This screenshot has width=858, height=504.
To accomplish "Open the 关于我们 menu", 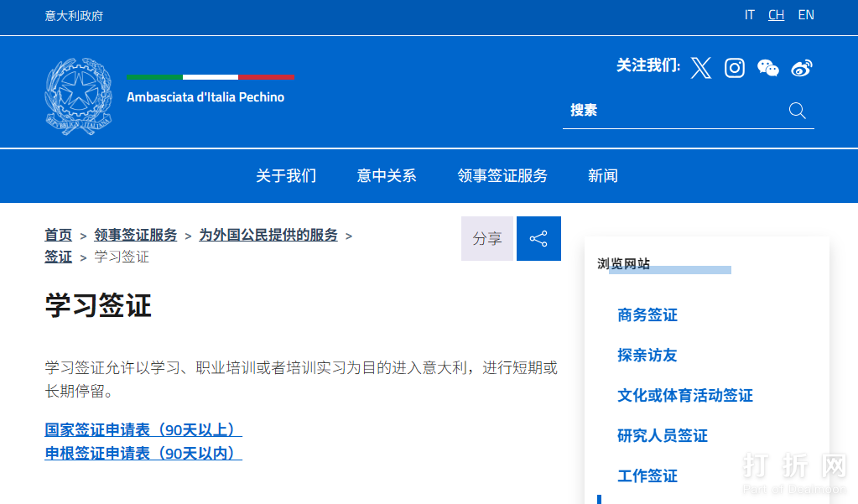I will click(286, 176).
